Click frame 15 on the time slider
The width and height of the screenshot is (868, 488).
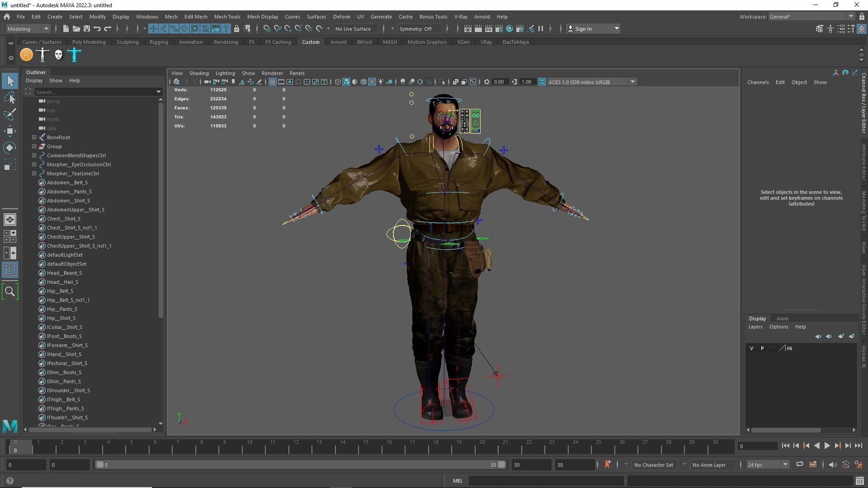pos(365,446)
